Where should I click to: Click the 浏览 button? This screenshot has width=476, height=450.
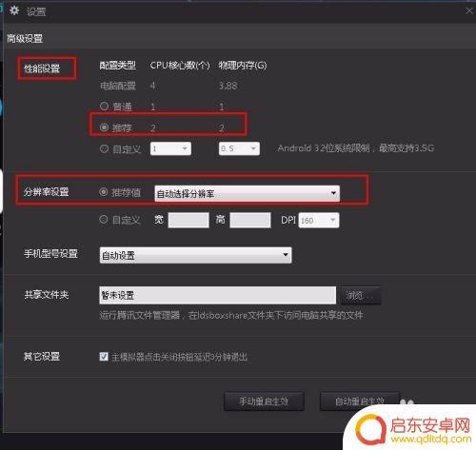pyautogui.click(x=361, y=295)
